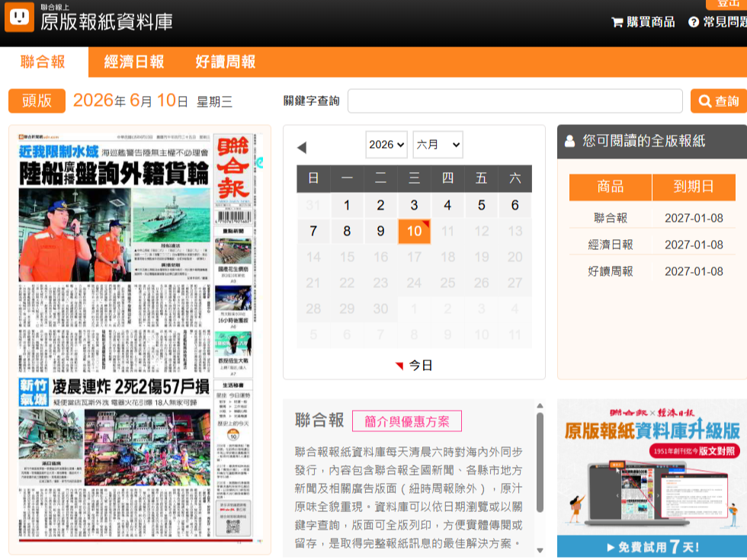
Task: Click the description scroll down arrow
Action: (540, 550)
